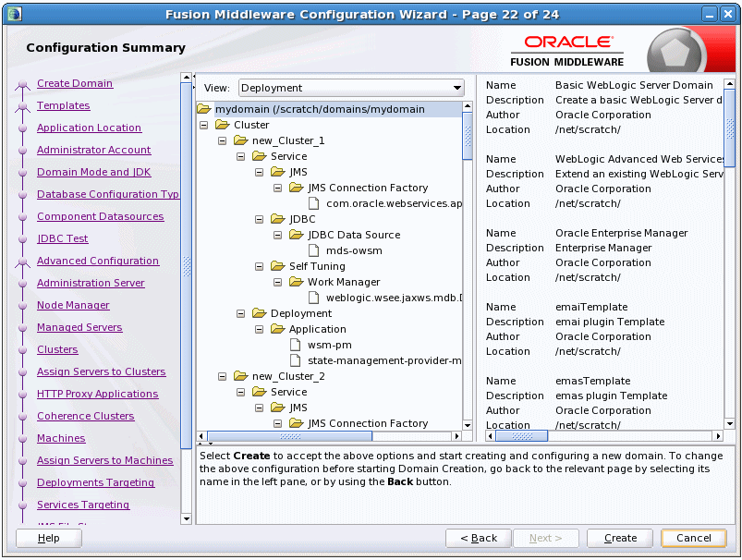Open Coherence Clusters step
Viewport: 742px width, 560px height.
[x=86, y=416]
